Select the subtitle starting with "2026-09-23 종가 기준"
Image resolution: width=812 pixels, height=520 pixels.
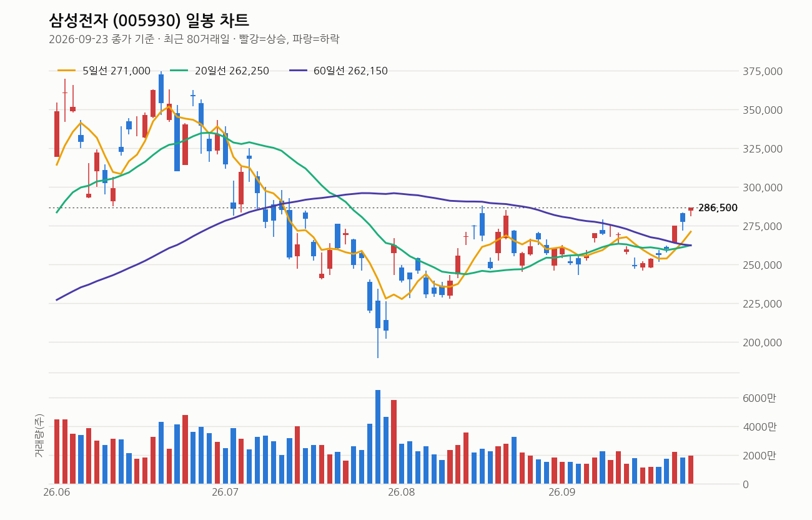(194, 39)
